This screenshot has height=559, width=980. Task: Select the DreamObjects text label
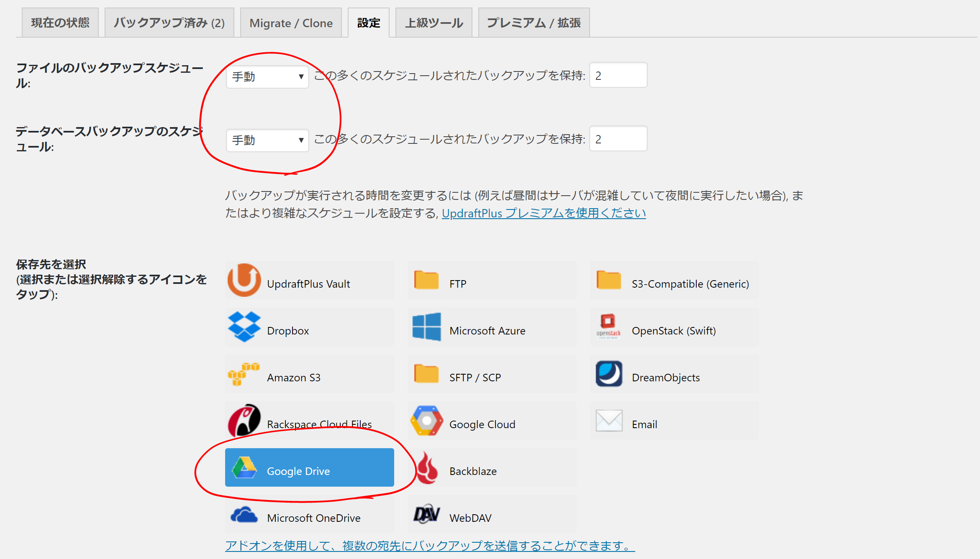(x=666, y=378)
